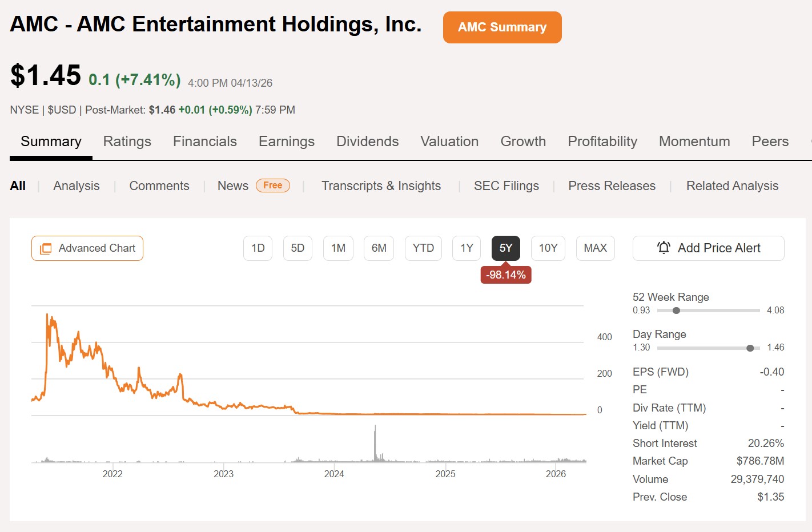812x532 pixels.
Task: Choose the 10Y chart timeframe
Action: [x=548, y=248]
